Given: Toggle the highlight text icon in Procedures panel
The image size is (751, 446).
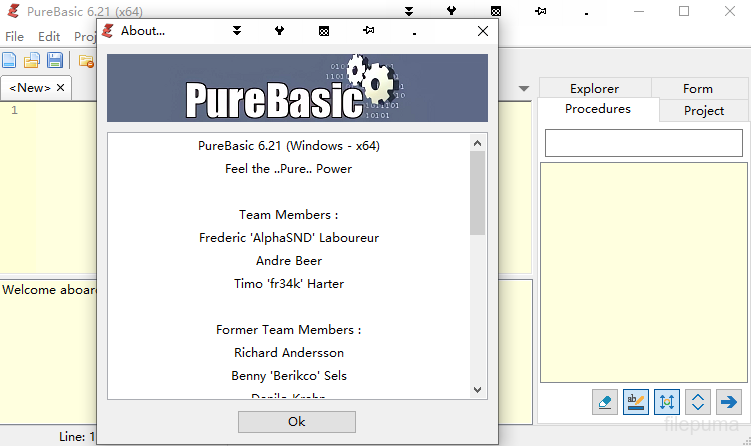Looking at the screenshot, I should click(x=635, y=402).
